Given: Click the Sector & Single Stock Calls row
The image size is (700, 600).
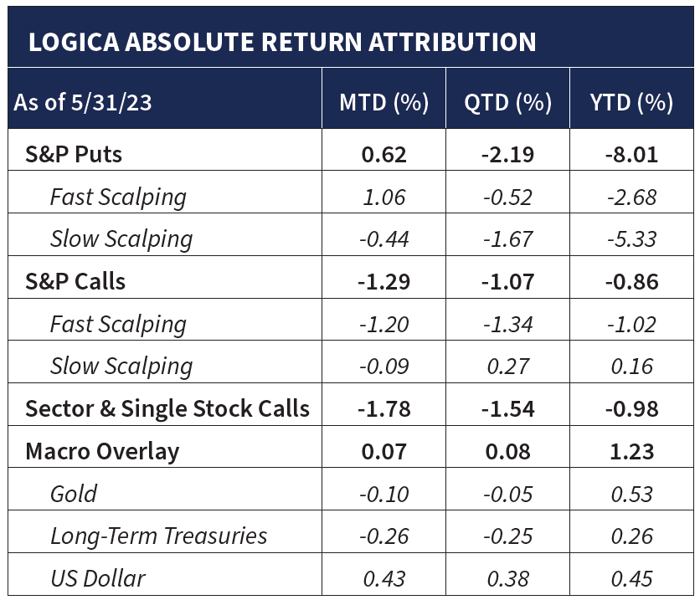Looking at the screenshot, I should coord(167,409).
